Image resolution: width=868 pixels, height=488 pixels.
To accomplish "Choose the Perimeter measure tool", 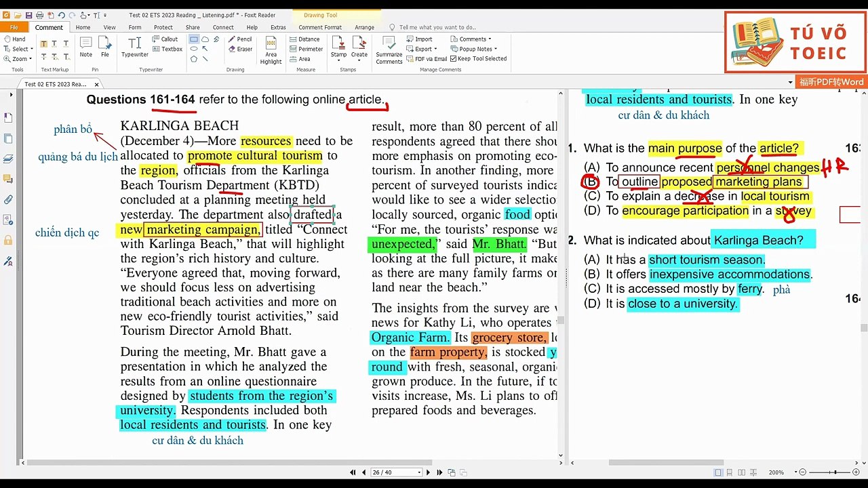I will pyautogui.click(x=306, y=49).
